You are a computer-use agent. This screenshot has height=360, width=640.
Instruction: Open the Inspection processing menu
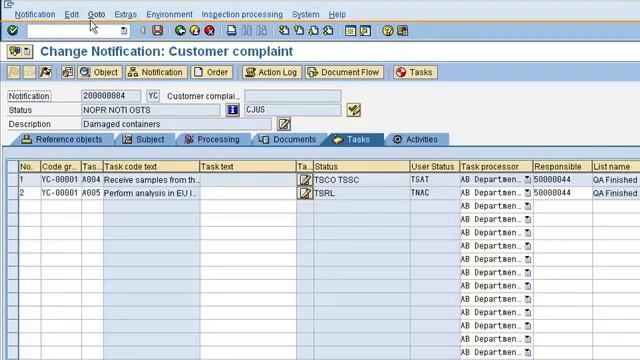242,14
